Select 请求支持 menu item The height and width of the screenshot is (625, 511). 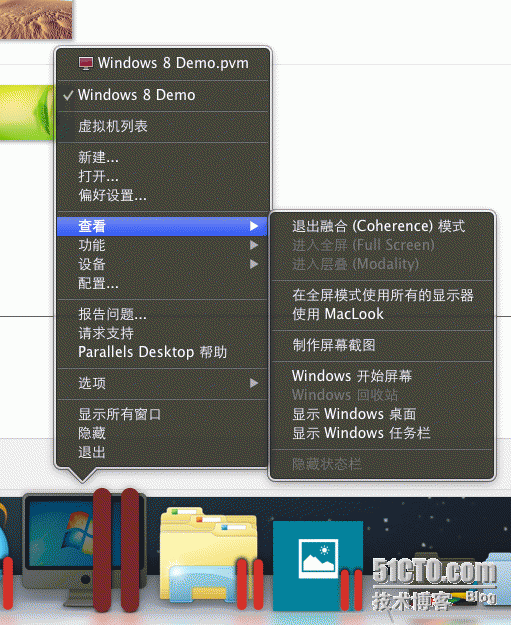tap(163, 333)
